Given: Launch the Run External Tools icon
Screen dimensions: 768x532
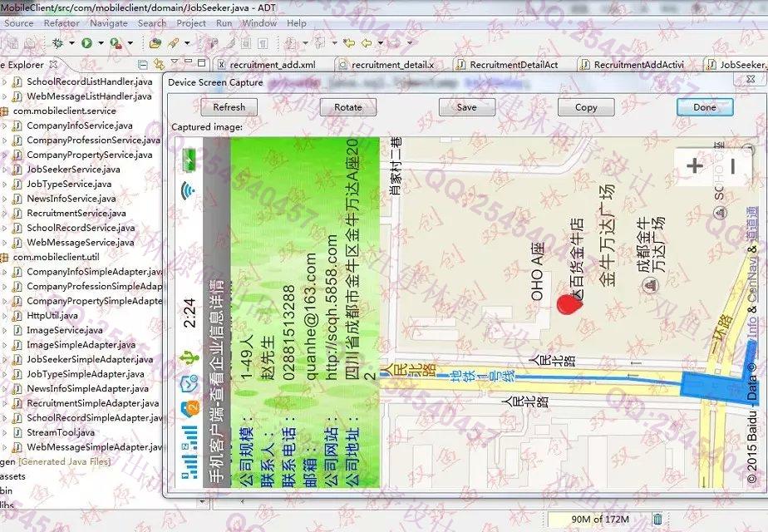Looking at the screenshot, I should click(x=116, y=43).
